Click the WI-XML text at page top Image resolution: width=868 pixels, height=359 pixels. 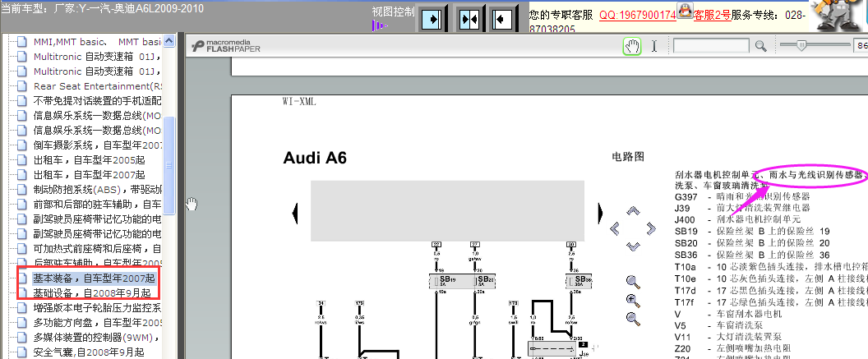pos(299,102)
